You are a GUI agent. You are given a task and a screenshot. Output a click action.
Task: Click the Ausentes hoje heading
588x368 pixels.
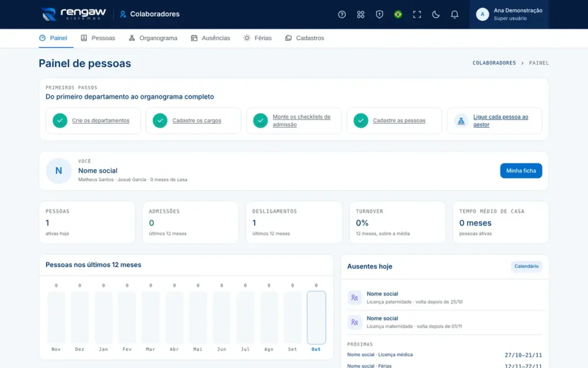370,266
